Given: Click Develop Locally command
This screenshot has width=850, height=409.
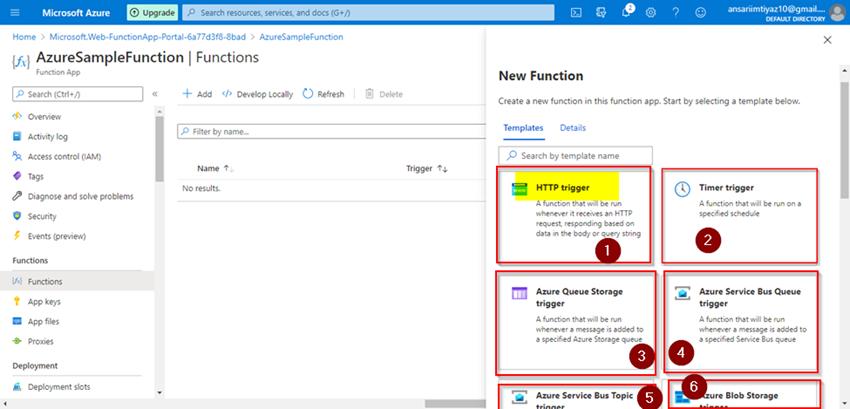Looking at the screenshot, I should point(257,94).
